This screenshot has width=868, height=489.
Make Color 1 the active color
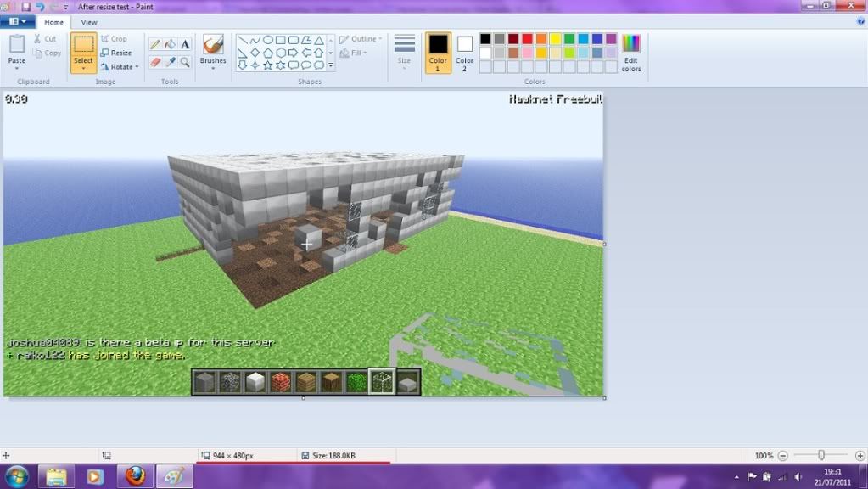point(438,53)
